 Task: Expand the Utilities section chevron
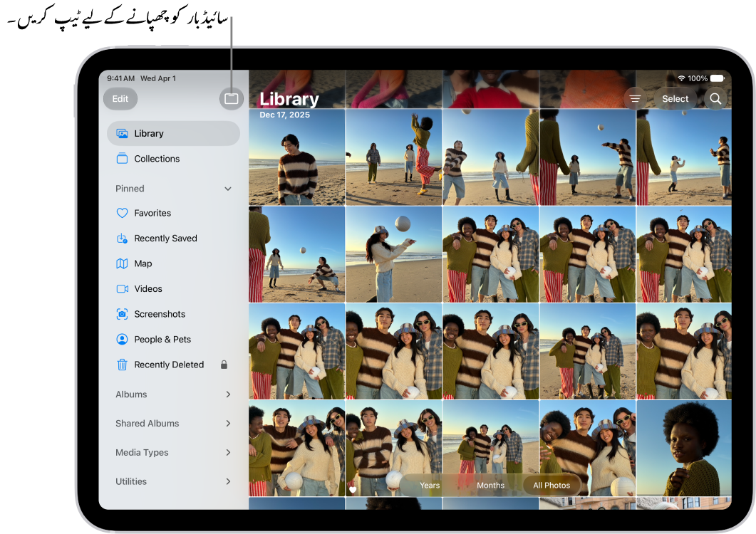[x=228, y=481]
